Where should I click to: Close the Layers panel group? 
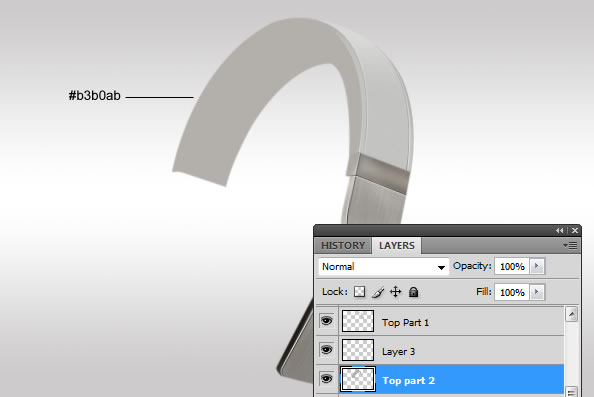coord(575,230)
